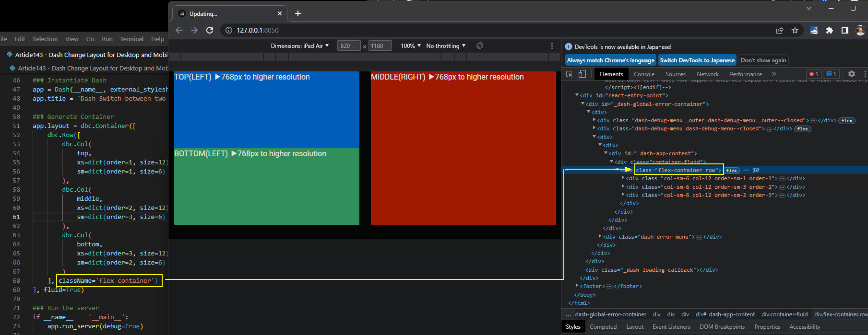868x335 pixels.
Task: Toggle flex badge on flex-container row
Action: click(x=732, y=170)
